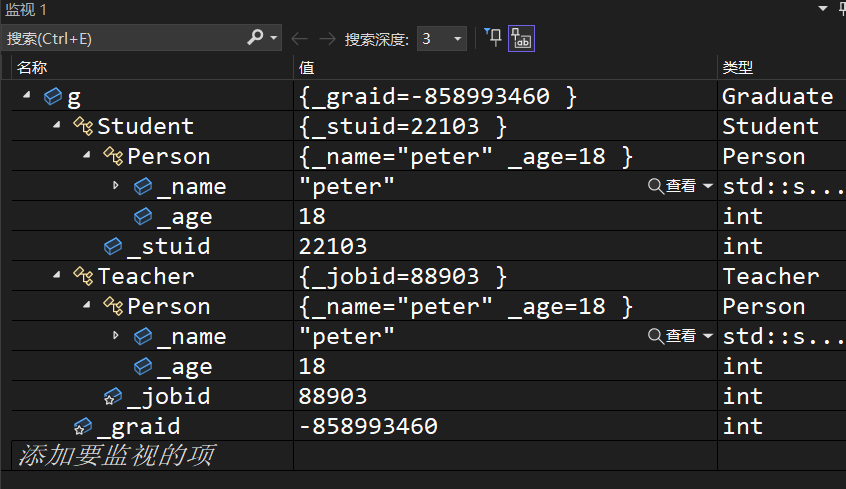The height and width of the screenshot is (489, 846).
Task: Click the pin filter toolbar icon
Action: pos(494,38)
